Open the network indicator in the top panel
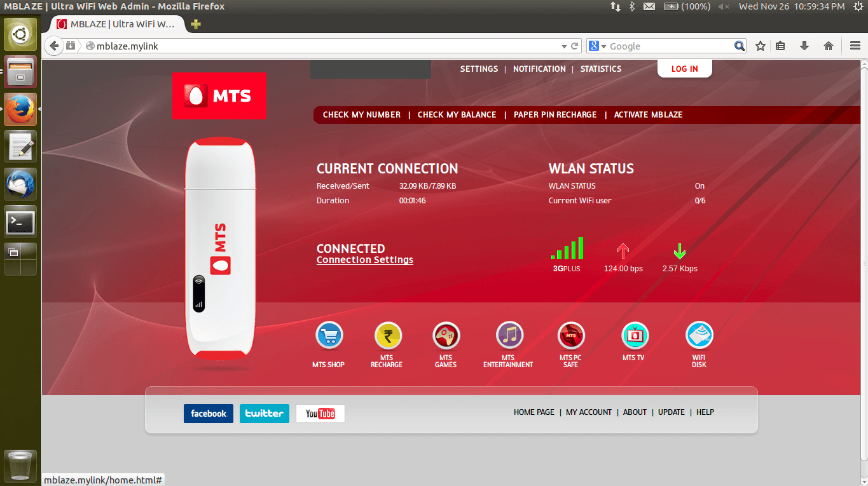Viewport: 868px width, 486px height. coord(615,6)
